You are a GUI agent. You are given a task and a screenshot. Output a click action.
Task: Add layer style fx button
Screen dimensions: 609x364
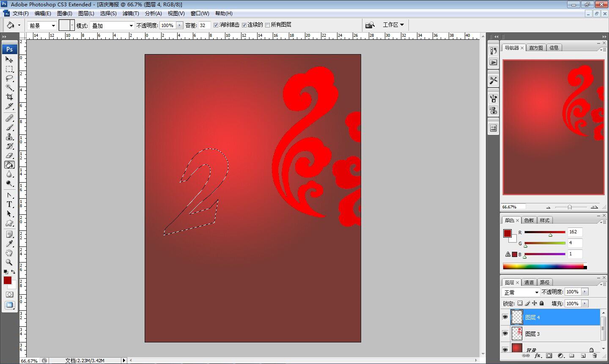(x=538, y=356)
